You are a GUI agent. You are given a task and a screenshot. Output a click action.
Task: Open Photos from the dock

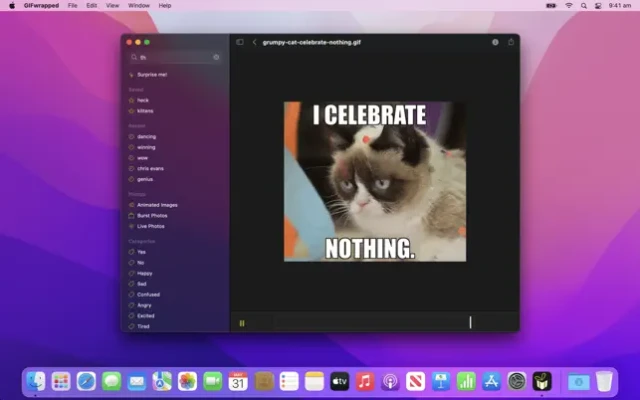(187, 382)
